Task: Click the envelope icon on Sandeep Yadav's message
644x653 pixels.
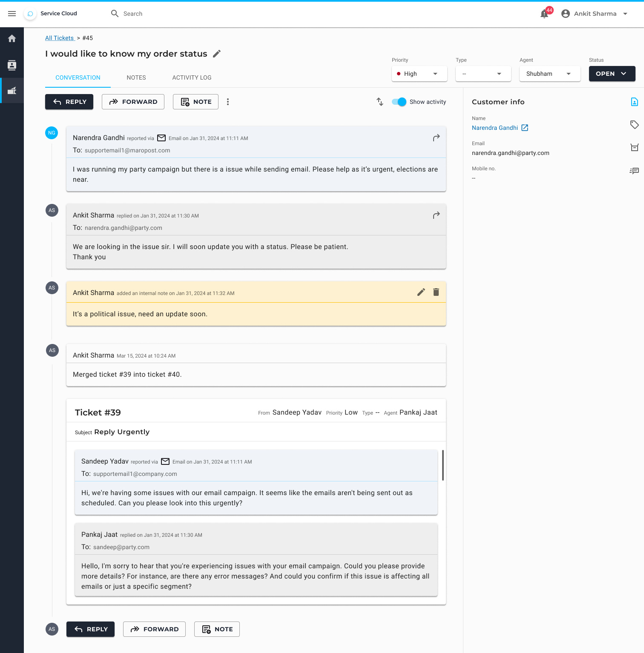Action: tap(165, 461)
